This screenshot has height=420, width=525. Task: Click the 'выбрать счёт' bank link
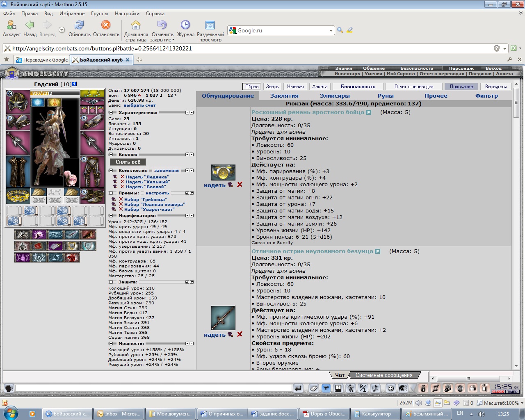(139, 105)
